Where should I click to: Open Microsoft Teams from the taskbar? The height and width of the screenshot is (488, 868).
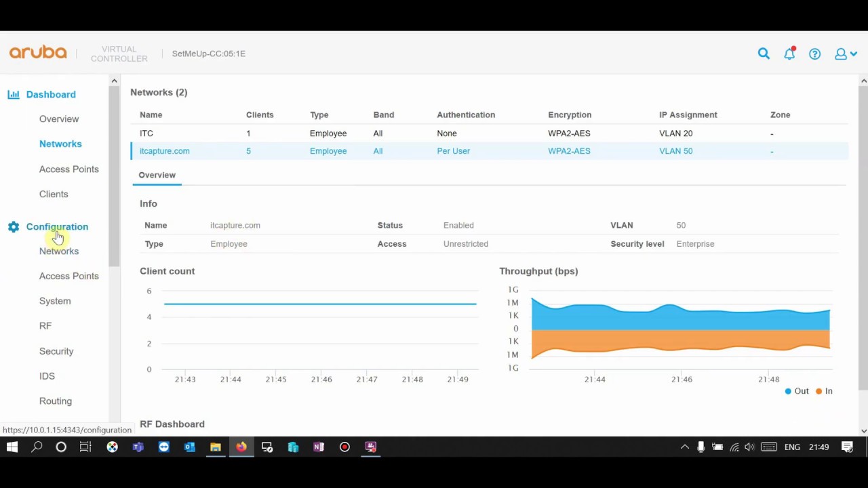[138, 447]
